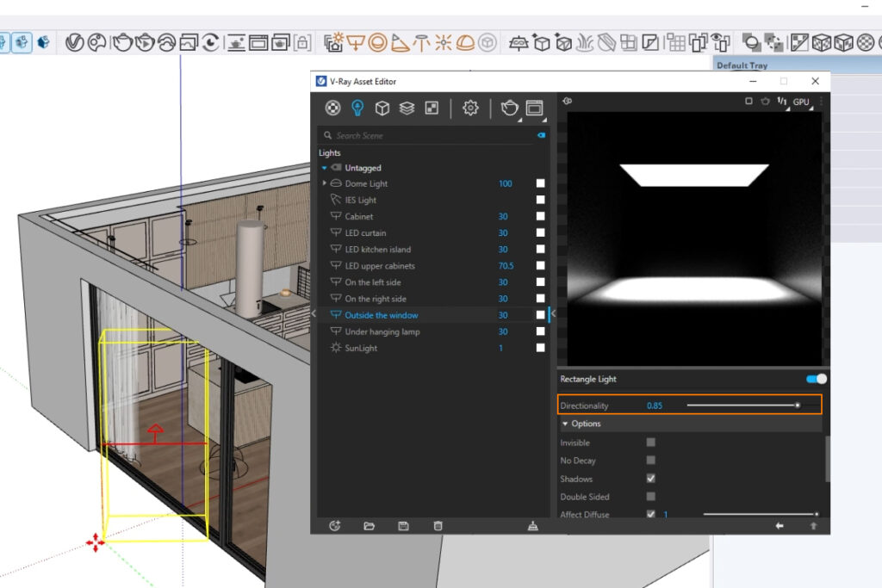Collapse the Untagged lights group
Screen dimensions: 882x588
tap(325, 168)
